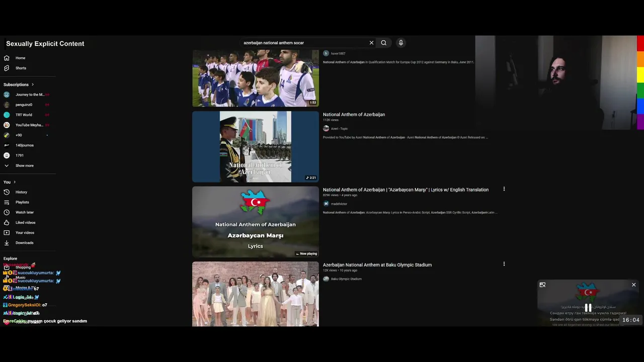This screenshot has height=362, width=644.
Task: Open 1791 channel avatar
Action: tap(7, 155)
